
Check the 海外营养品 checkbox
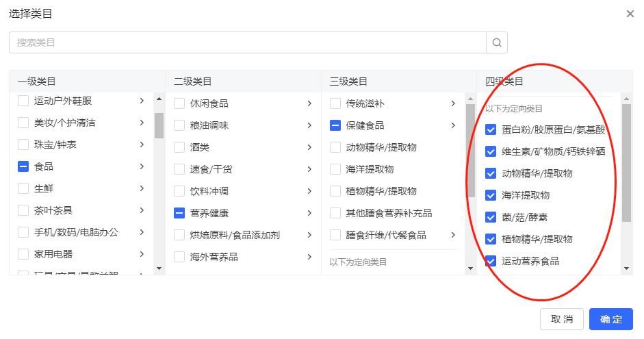pos(179,257)
